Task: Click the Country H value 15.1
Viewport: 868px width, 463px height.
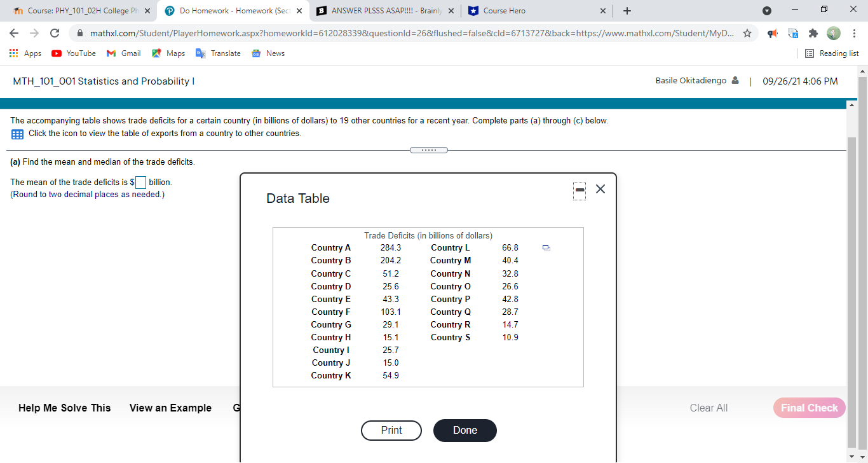Action: [391, 338]
